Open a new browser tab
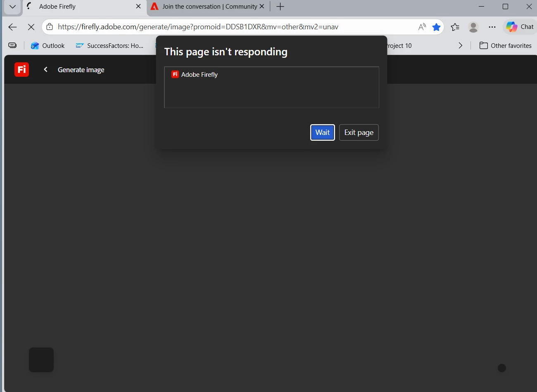The image size is (537, 392). click(x=280, y=7)
